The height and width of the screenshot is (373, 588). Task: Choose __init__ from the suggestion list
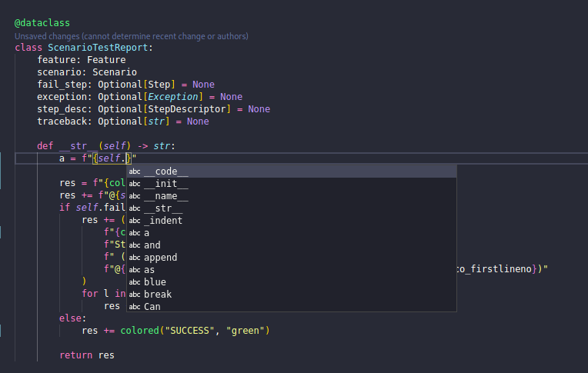click(292, 184)
